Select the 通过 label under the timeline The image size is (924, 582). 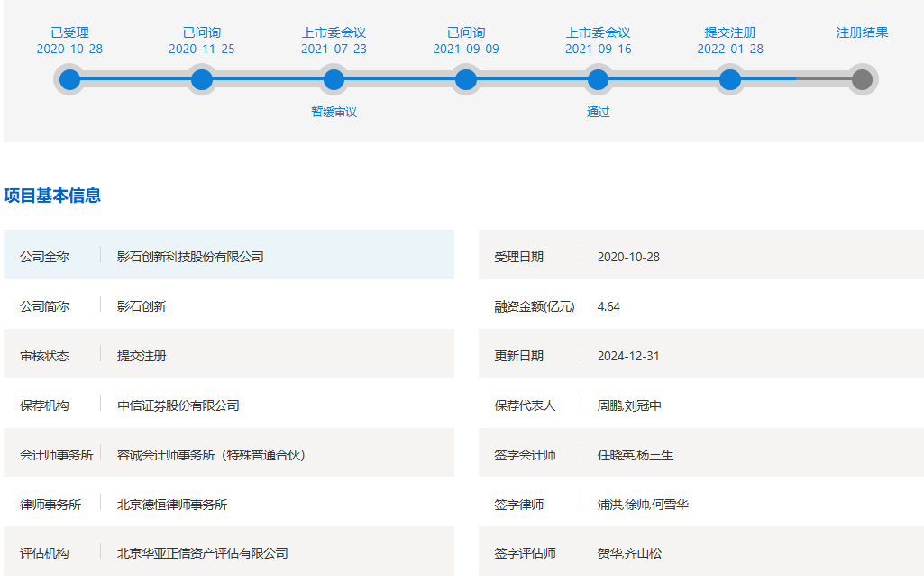pos(598,112)
